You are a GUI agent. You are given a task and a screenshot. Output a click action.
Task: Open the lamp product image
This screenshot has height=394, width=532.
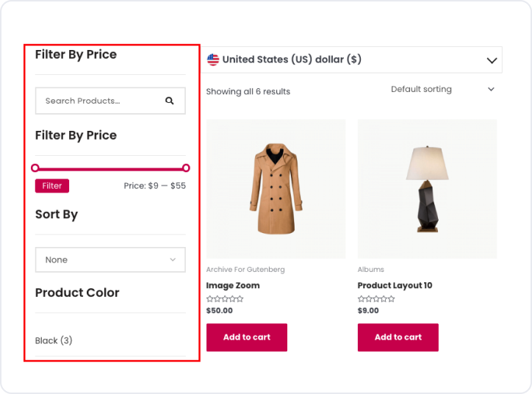point(427,189)
